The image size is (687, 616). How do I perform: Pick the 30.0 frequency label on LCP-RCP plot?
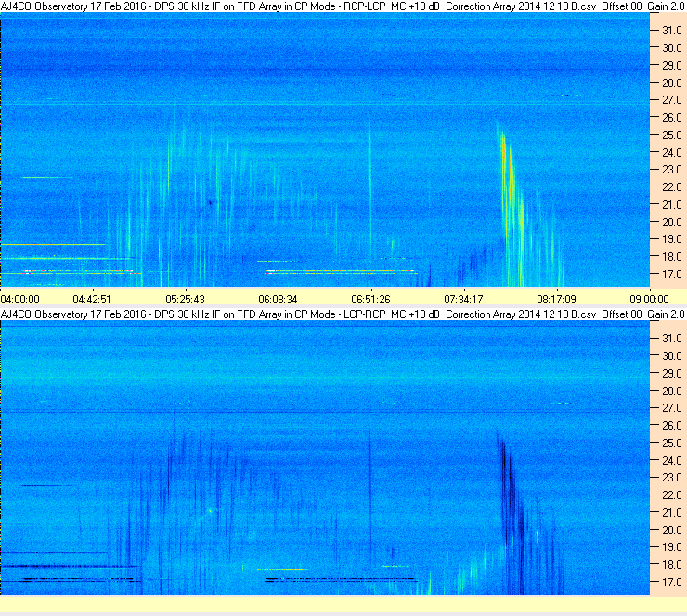tap(672, 356)
